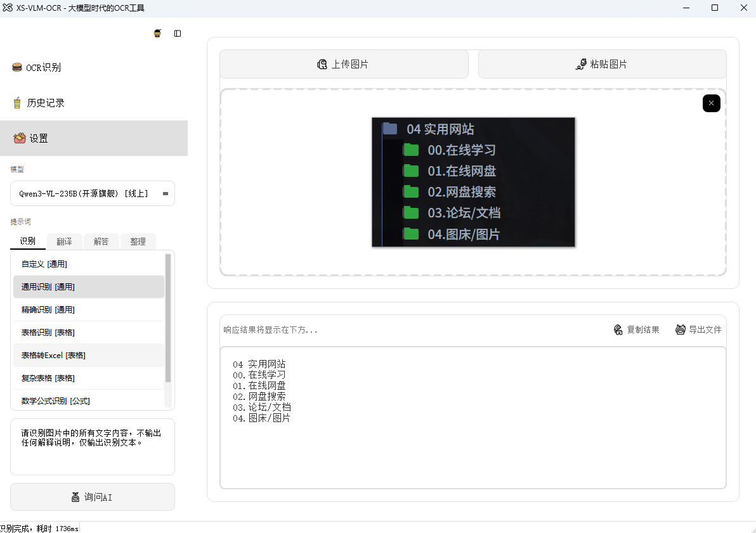Remove the uploaded image with X button
756x533 pixels.
(711, 103)
